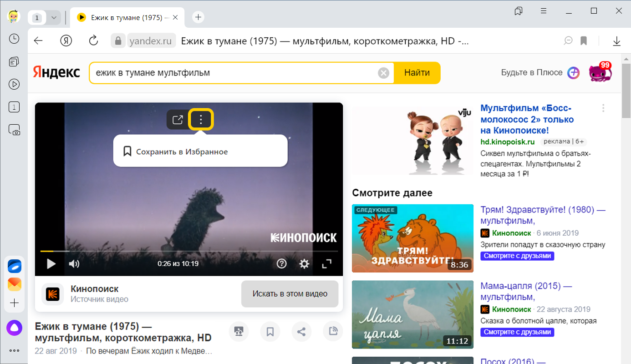Open the media player sidebar icon
This screenshot has height=364, width=631.
(14, 84)
